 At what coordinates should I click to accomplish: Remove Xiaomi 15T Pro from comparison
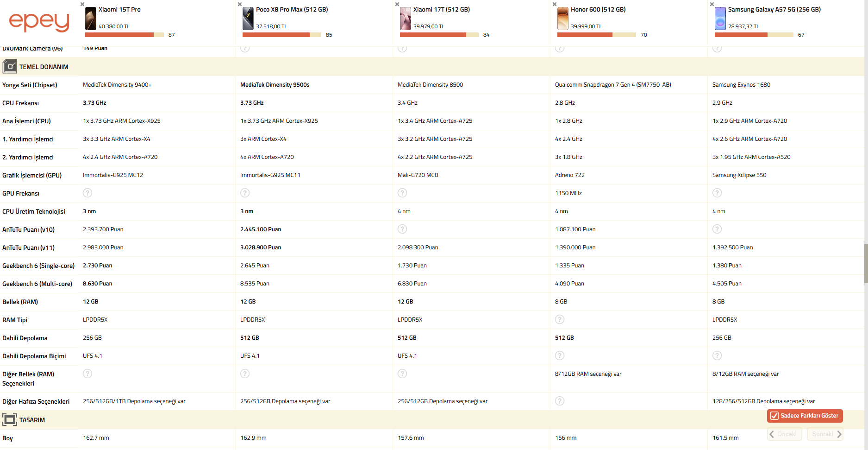pos(82,4)
